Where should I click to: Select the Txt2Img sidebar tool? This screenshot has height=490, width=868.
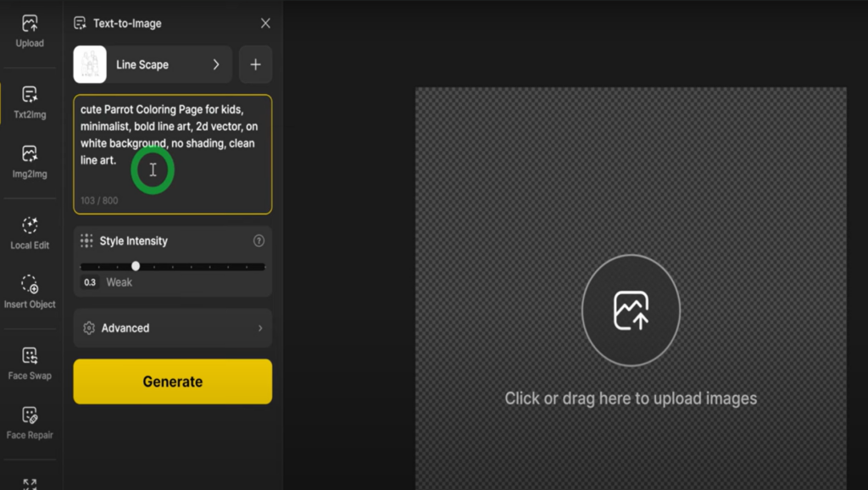tap(30, 101)
